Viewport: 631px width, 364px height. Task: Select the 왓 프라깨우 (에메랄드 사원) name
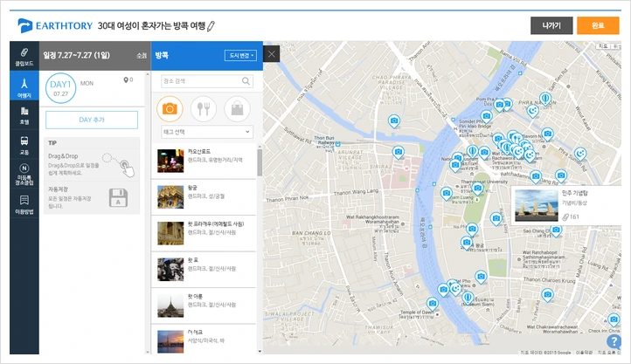(216, 223)
